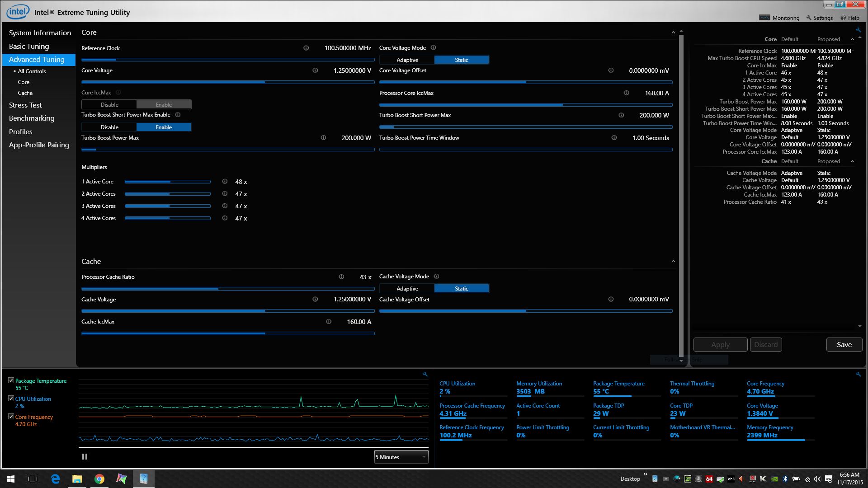Select All Controls under Advanced Tuning
The height and width of the screenshot is (488, 868).
32,71
